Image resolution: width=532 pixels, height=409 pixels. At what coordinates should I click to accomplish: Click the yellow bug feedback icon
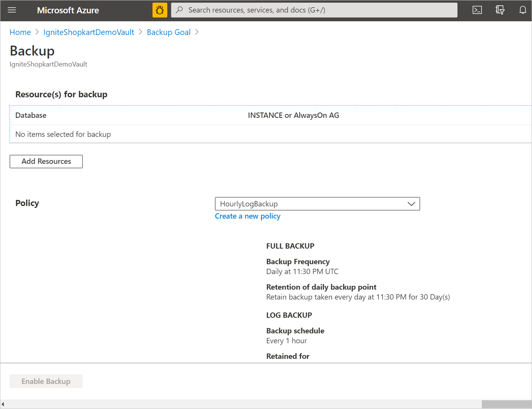[160, 10]
